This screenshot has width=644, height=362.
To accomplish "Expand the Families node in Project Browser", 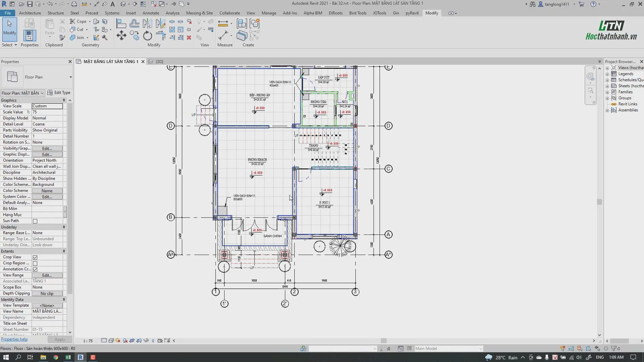I will tap(607, 92).
